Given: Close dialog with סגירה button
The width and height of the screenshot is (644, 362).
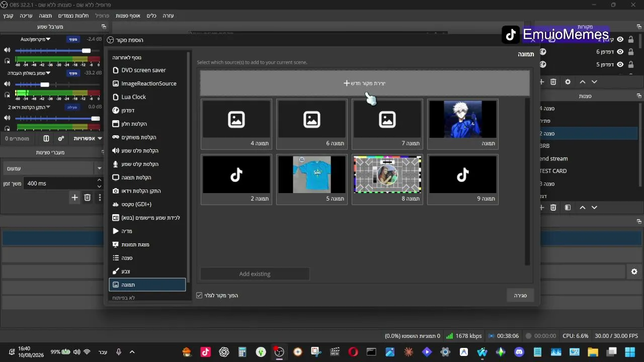Looking at the screenshot, I should click(x=520, y=296).
